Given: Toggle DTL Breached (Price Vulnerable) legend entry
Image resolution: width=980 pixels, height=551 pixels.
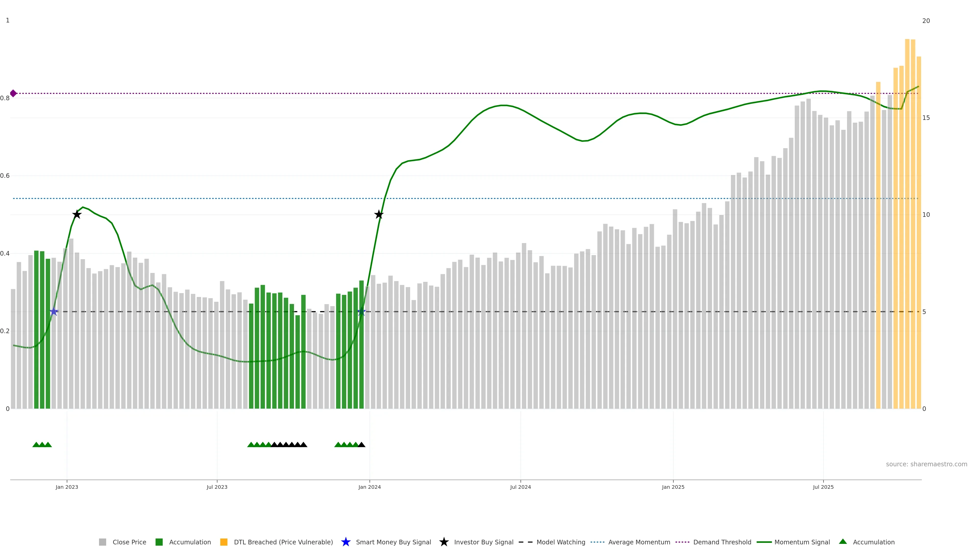Looking at the screenshot, I should [x=283, y=542].
